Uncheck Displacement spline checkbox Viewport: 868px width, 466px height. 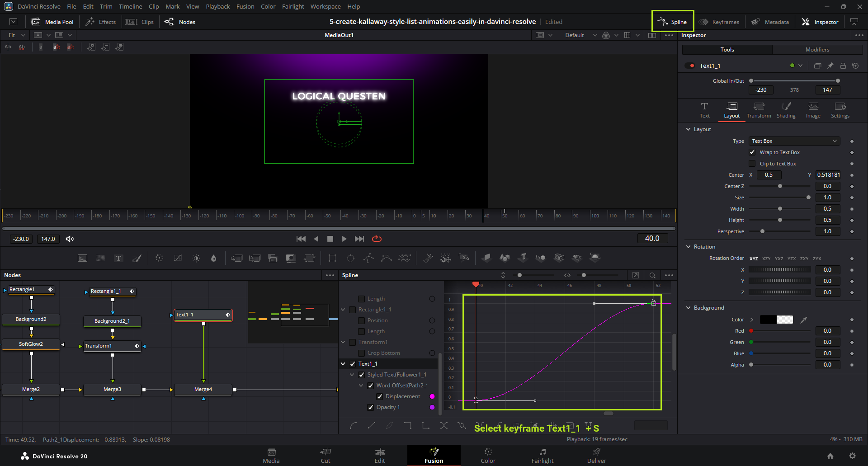coord(380,396)
